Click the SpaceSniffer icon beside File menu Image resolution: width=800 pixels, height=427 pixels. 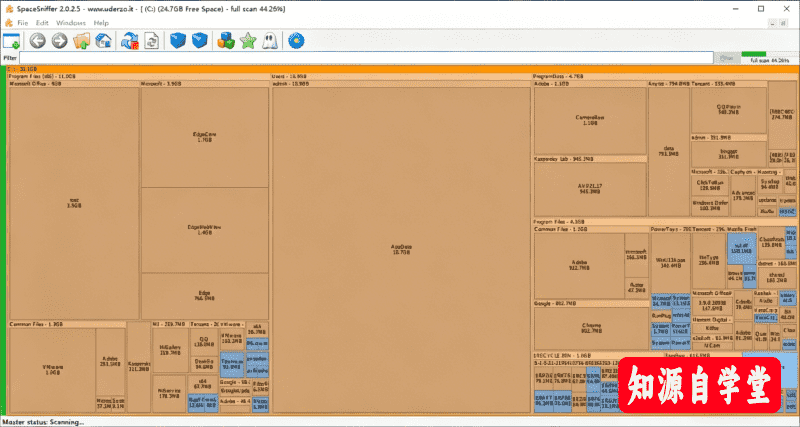click(8, 23)
